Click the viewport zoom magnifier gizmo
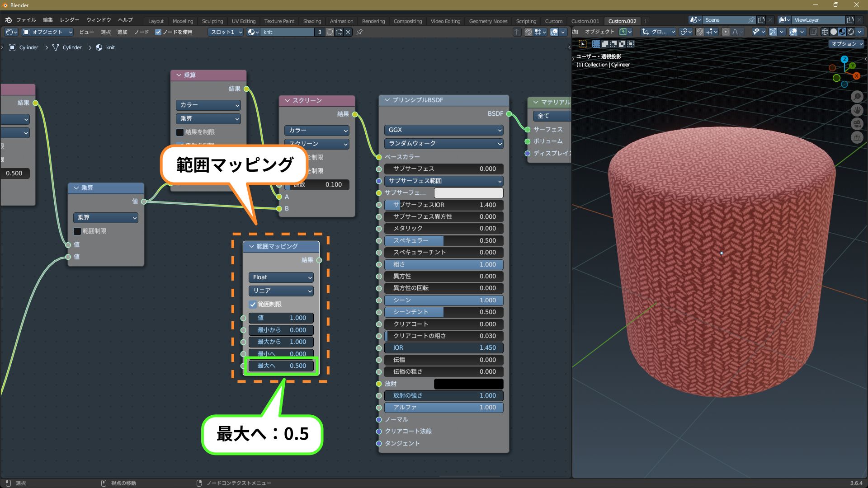The image size is (868, 488). point(857,97)
